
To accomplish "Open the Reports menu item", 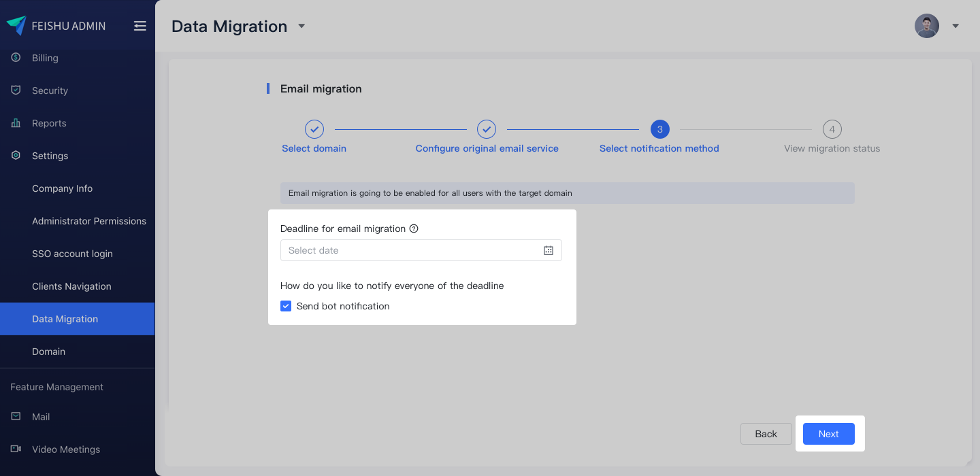I will click(78, 123).
